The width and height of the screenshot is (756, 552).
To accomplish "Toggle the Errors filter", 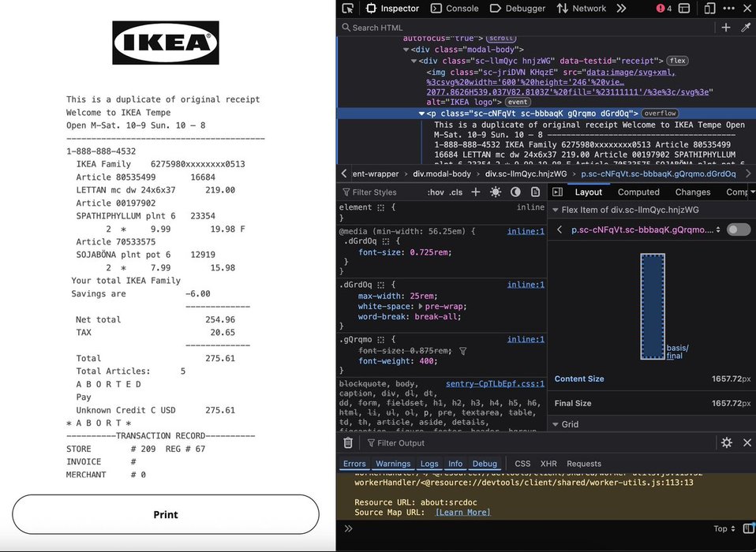I will 354,464.
